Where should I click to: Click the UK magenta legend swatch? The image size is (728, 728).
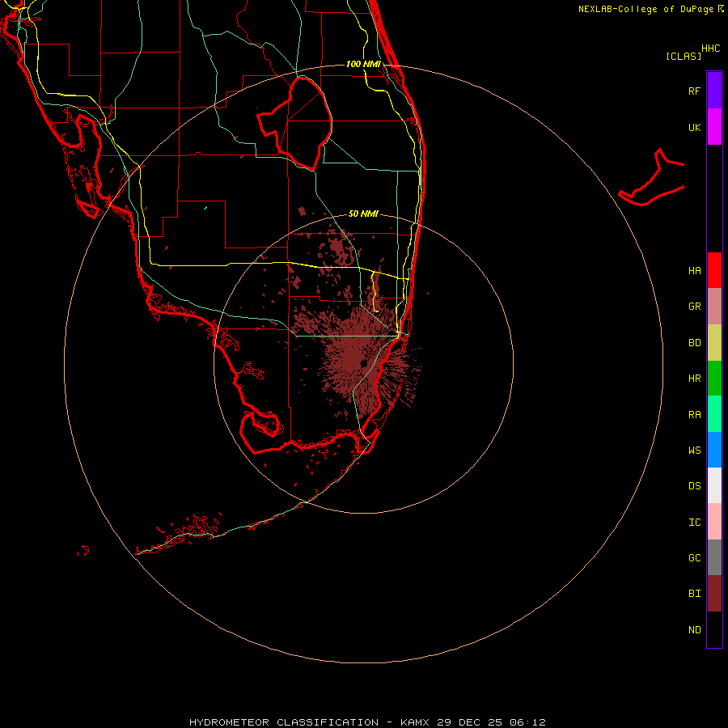tap(714, 127)
